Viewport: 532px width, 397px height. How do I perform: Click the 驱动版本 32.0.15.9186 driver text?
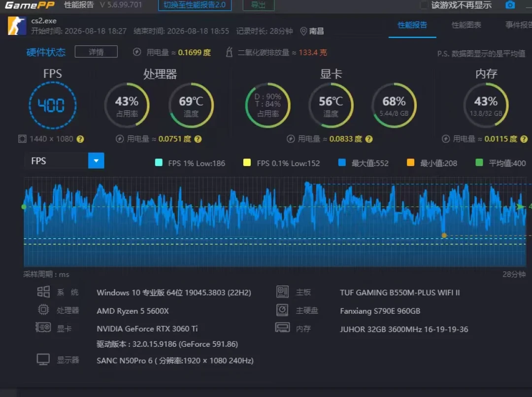167,344
